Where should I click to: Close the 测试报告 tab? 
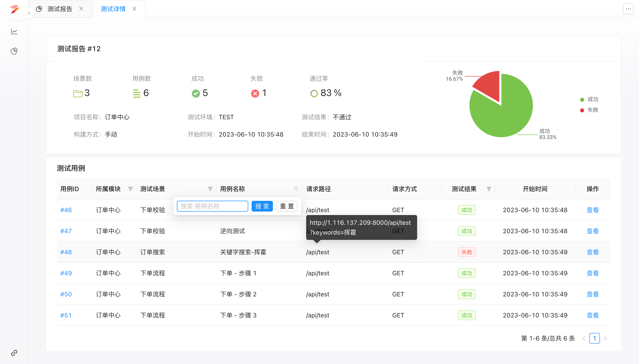tap(81, 9)
